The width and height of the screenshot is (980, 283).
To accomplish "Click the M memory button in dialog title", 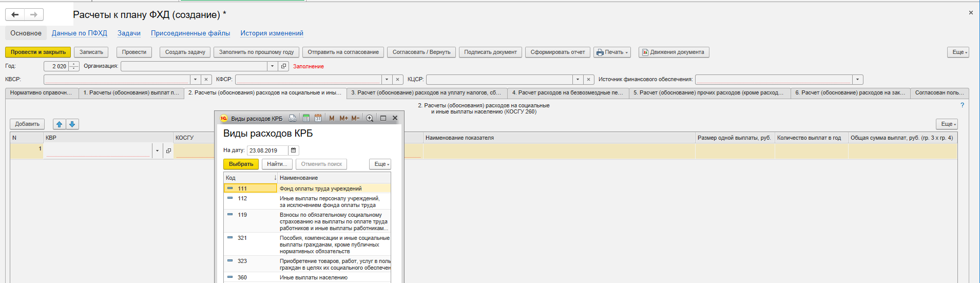I will click(x=332, y=118).
